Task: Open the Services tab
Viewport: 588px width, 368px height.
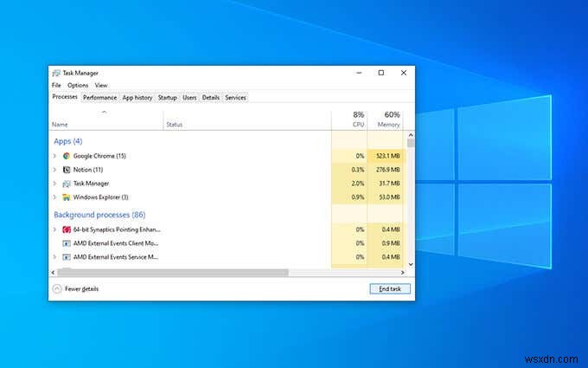Action: click(x=235, y=98)
